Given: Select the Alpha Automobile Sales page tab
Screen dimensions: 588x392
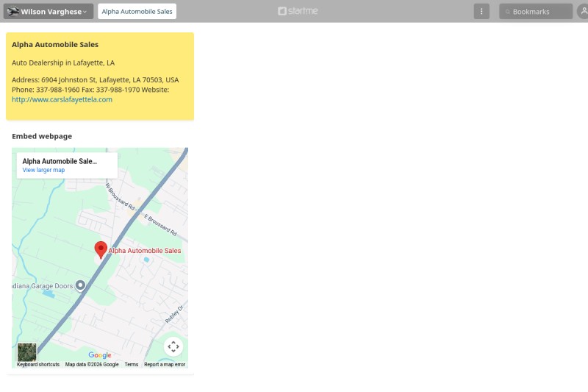Looking at the screenshot, I should 137,11.
